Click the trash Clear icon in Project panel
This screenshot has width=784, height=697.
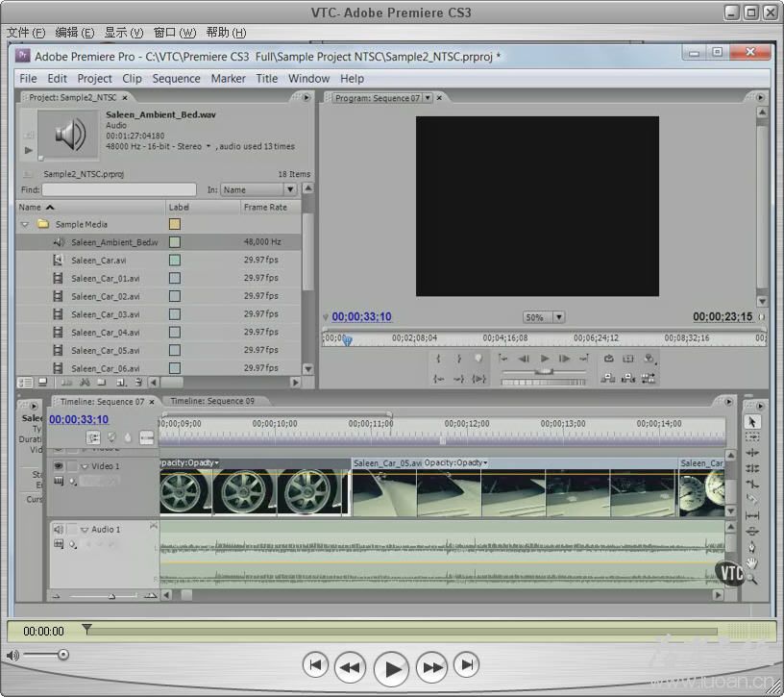click(138, 383)
